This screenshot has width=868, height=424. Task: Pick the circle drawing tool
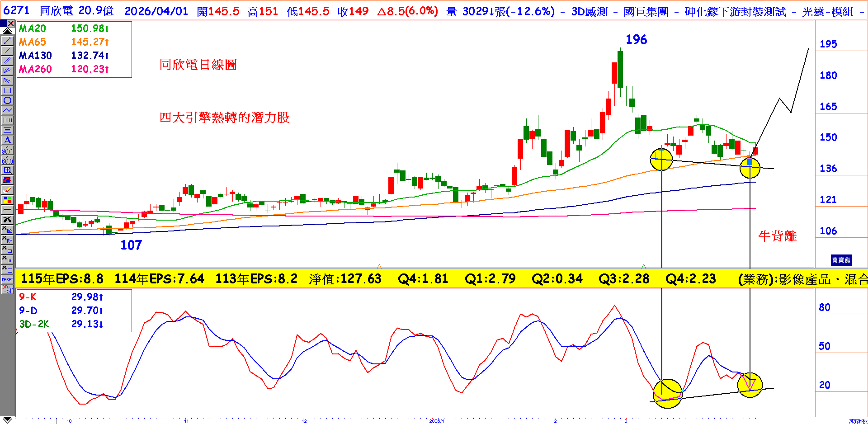tap(7, 100)
